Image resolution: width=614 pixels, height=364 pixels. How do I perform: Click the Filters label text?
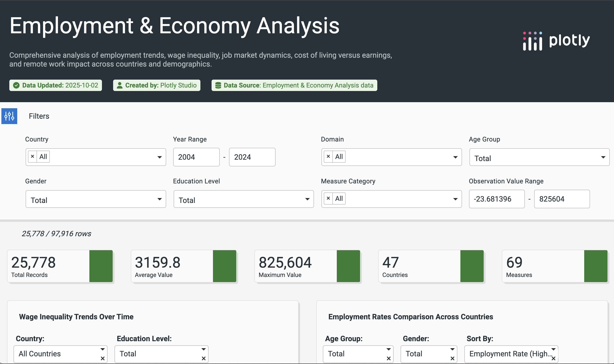point(39,116)
